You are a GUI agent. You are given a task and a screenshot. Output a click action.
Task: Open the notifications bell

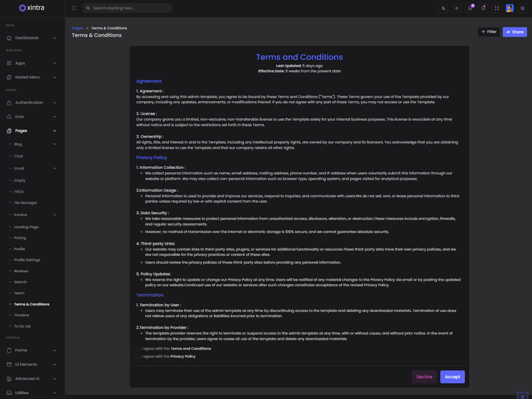click(483, 9)
